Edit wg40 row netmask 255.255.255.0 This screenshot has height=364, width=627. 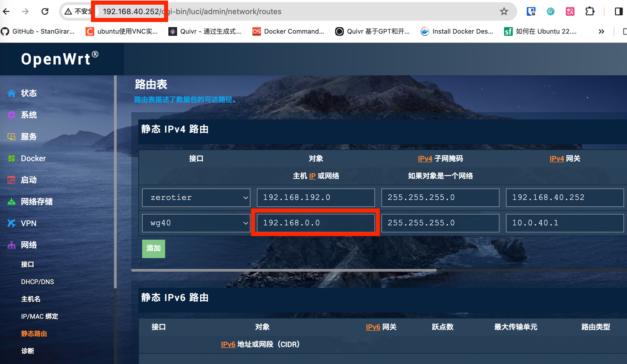click(x=440, y=223)
